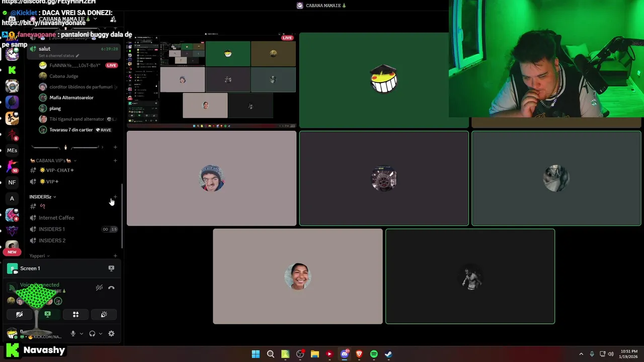Open the MEs server
The width and height of the screenshot is (644, 362).
12,150
